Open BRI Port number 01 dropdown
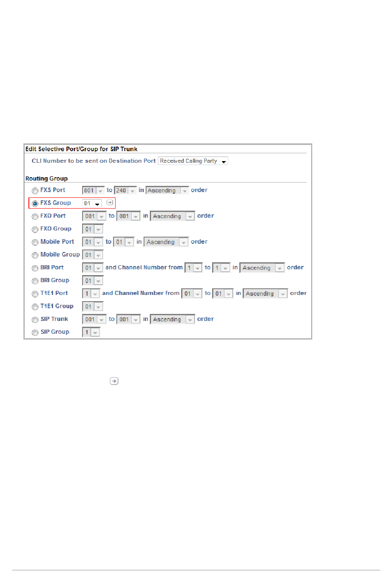 tap(93, 268)
